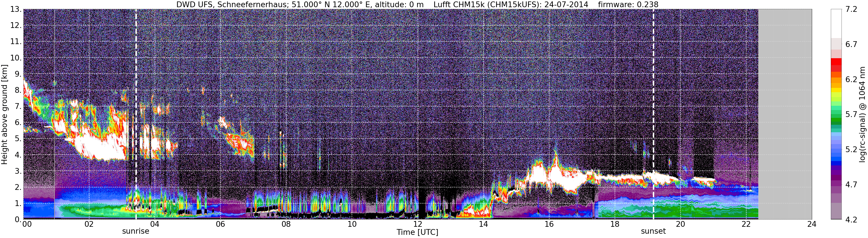Click the '20' time axis tick label
The width and height of the screenshot is (868, 238).
[x=680, y=224]
